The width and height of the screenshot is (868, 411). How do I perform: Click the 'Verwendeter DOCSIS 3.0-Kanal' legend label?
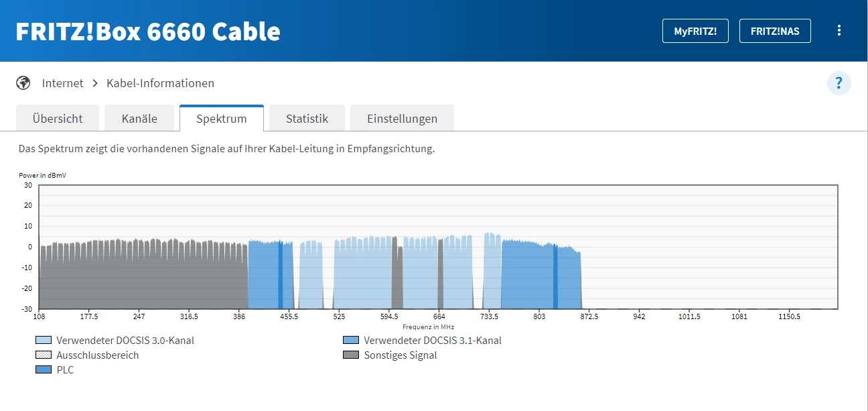(x=125, y=341)
